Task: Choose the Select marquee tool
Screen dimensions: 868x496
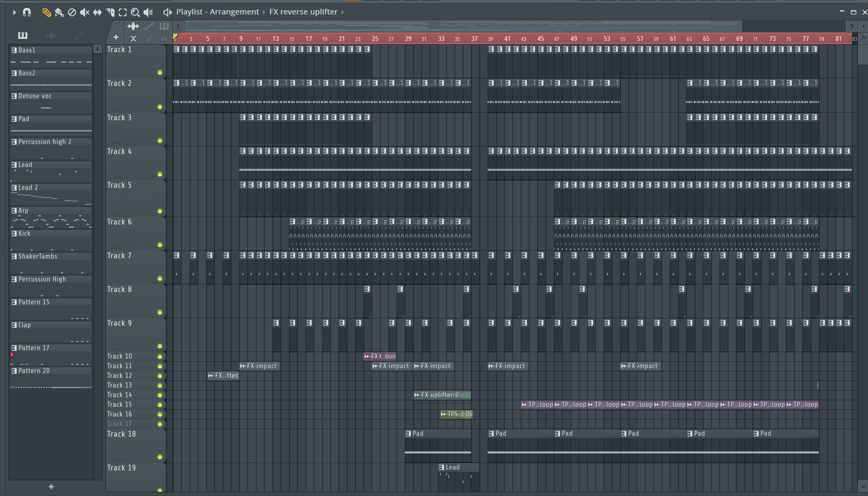Action: (x=123, y=13)
